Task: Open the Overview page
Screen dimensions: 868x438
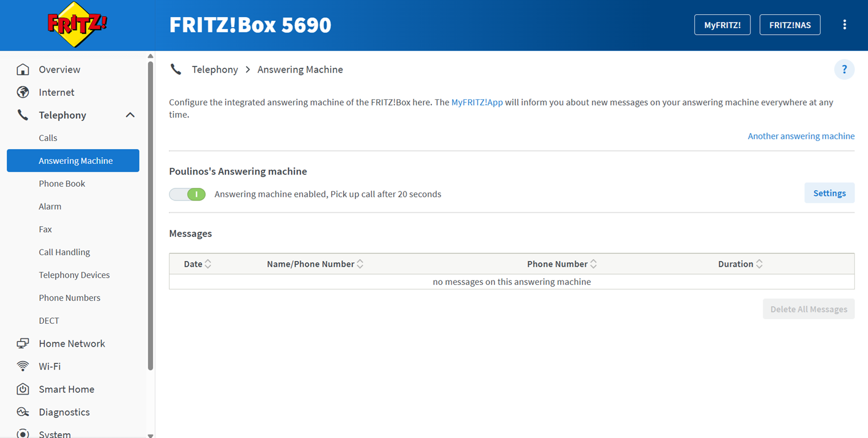Action: (59, 70)
